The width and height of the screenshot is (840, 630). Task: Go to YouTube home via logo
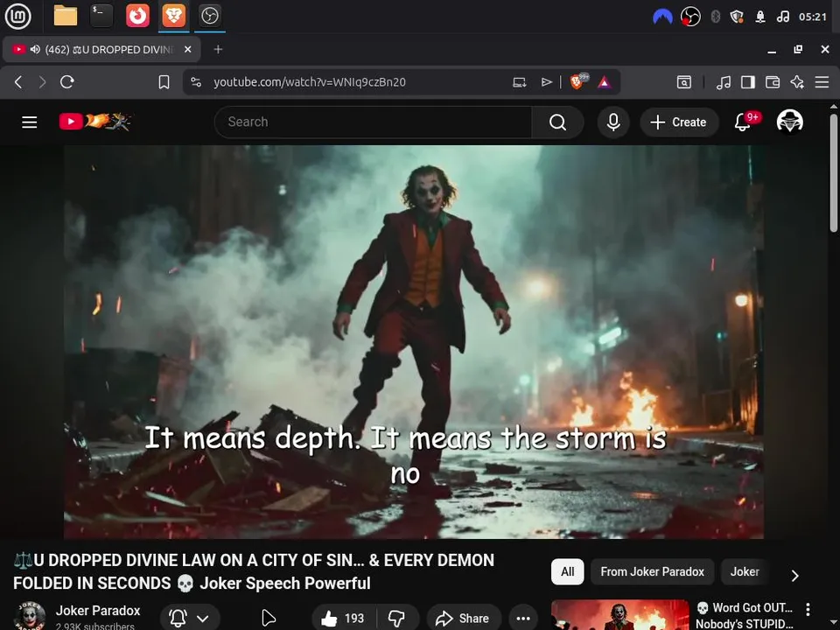point(94,122)
